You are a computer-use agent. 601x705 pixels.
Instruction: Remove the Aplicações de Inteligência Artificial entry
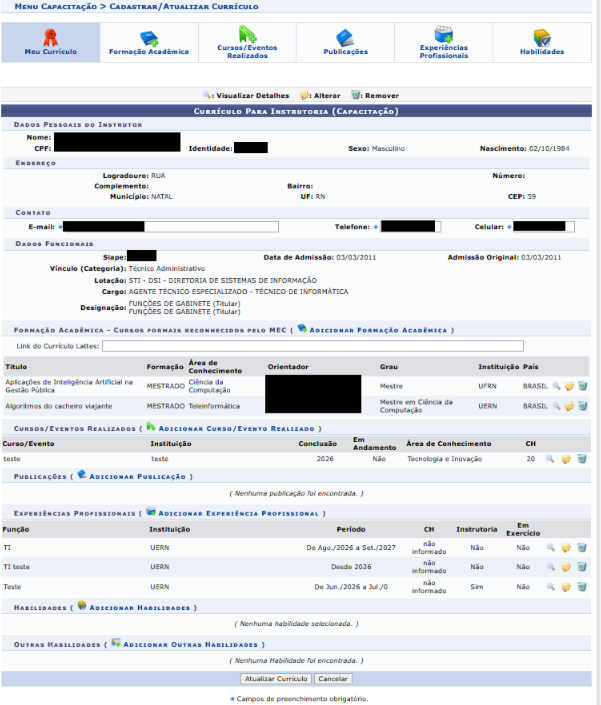pos(583,386)
